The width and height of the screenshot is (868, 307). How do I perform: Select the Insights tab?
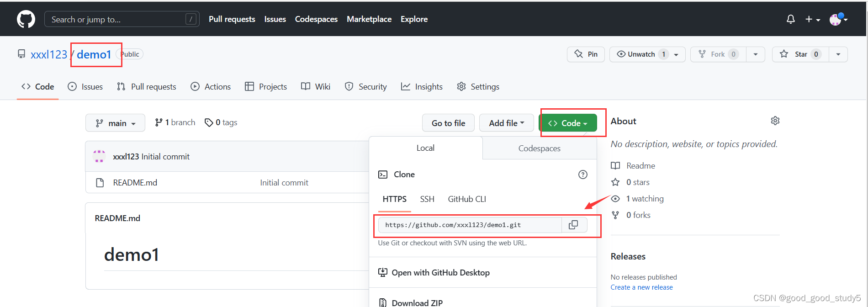click(x=422, y=87)
